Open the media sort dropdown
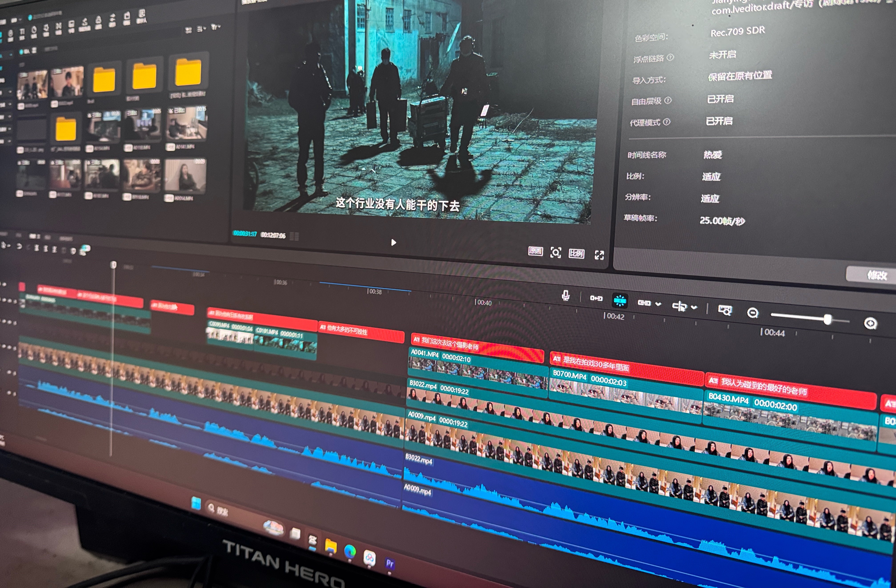The image size is (896, 588). [202, 29]
